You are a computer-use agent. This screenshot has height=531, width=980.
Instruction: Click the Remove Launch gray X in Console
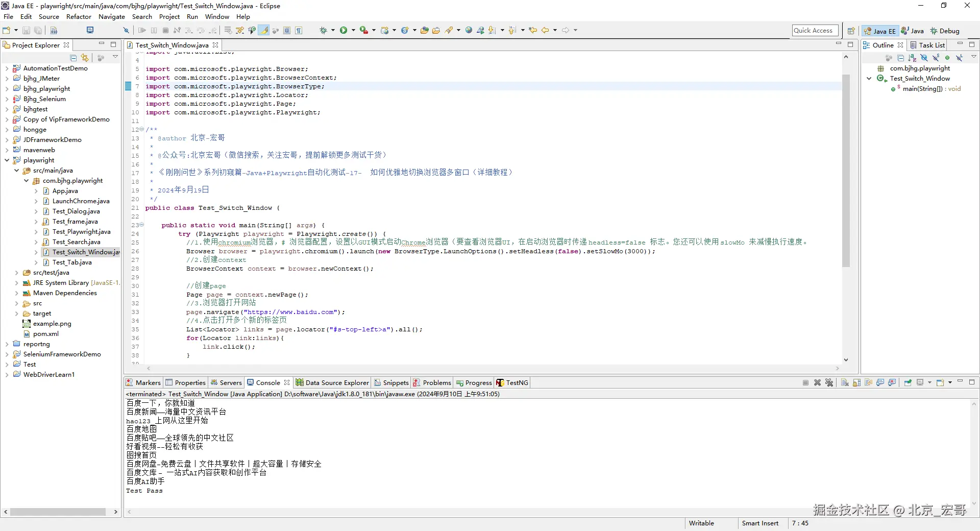tap(817, 382)
